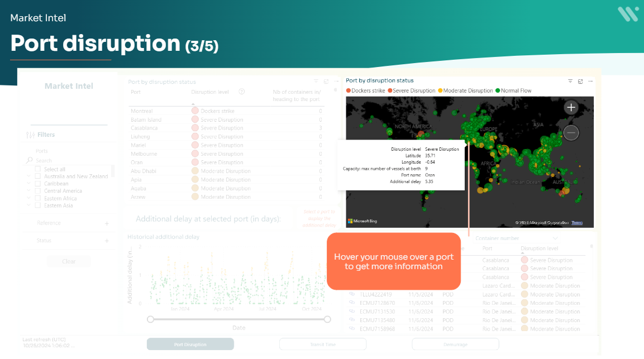Zoom in on the map with plus button
This screenshot has width=644, height=359.
point(571,108)
